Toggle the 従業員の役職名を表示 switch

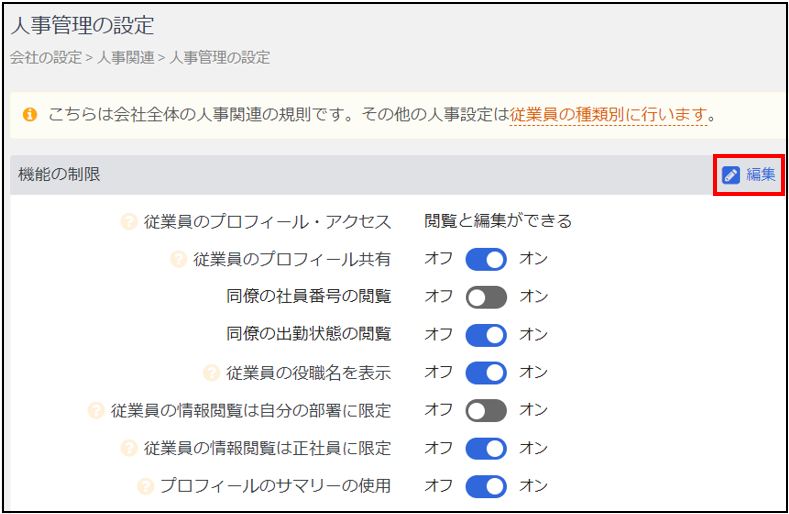486,373
